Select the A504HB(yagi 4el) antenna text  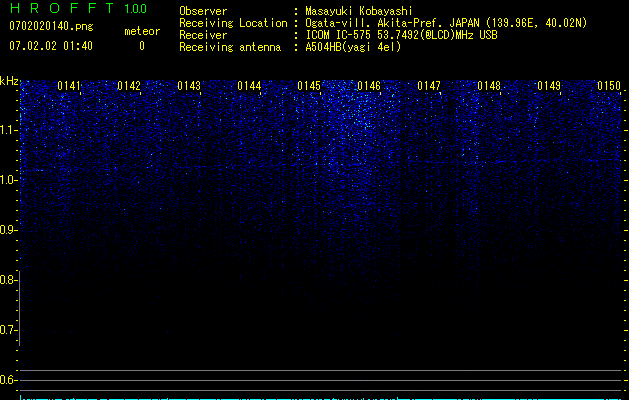(x=353, y=47)
